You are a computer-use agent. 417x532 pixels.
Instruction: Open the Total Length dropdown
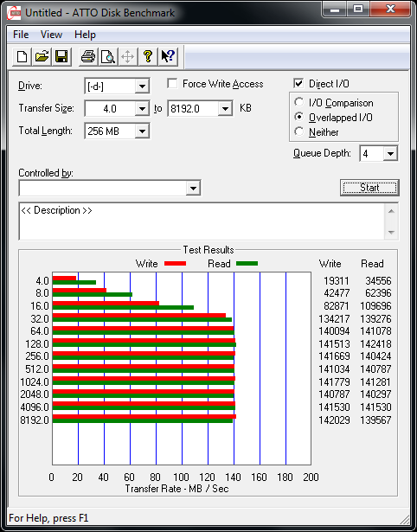coord(142,131)
